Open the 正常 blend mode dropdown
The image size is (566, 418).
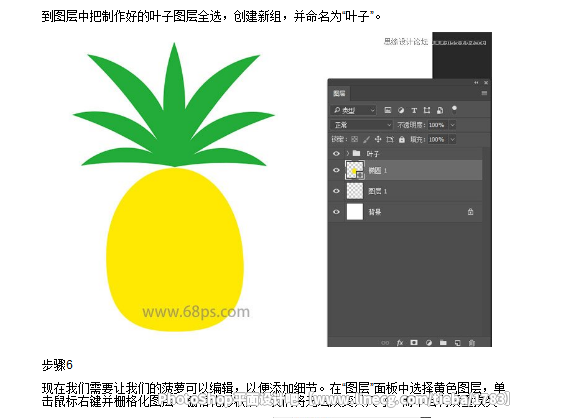(362, 125)
